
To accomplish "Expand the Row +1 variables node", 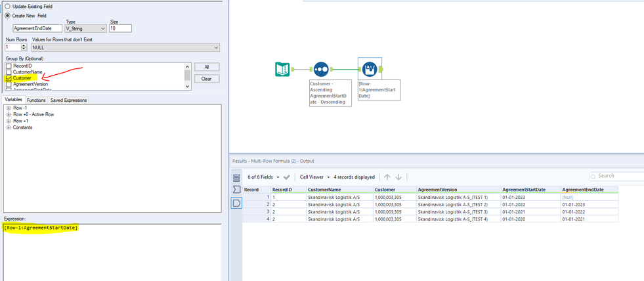I will pos(9,121).
